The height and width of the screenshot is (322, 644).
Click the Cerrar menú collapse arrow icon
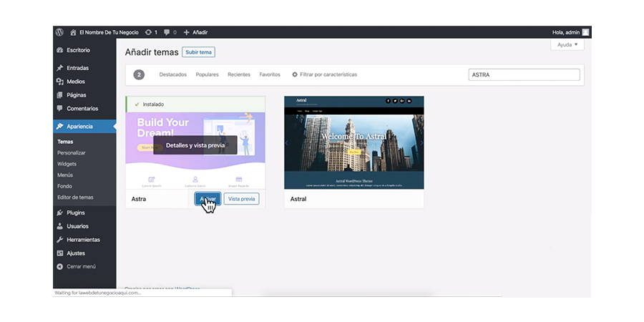pyautogui.click(x=60, y=267)
